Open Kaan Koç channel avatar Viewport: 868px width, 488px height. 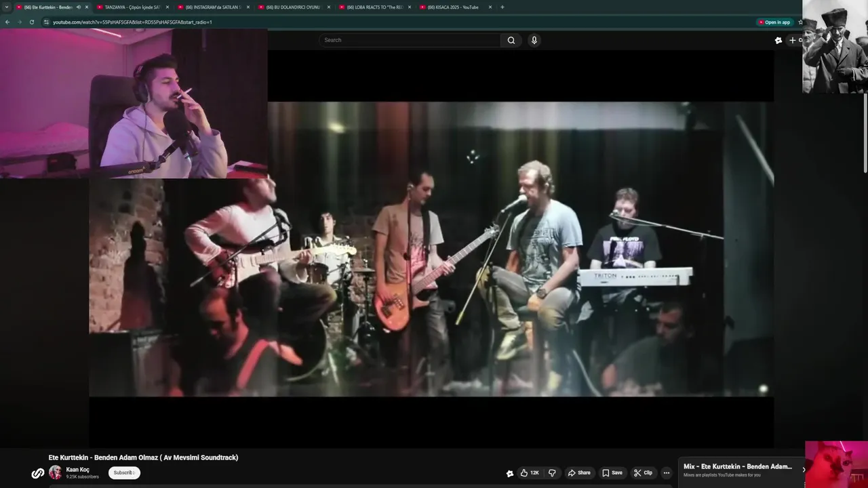pyautogui.click(x=55, y=472)
